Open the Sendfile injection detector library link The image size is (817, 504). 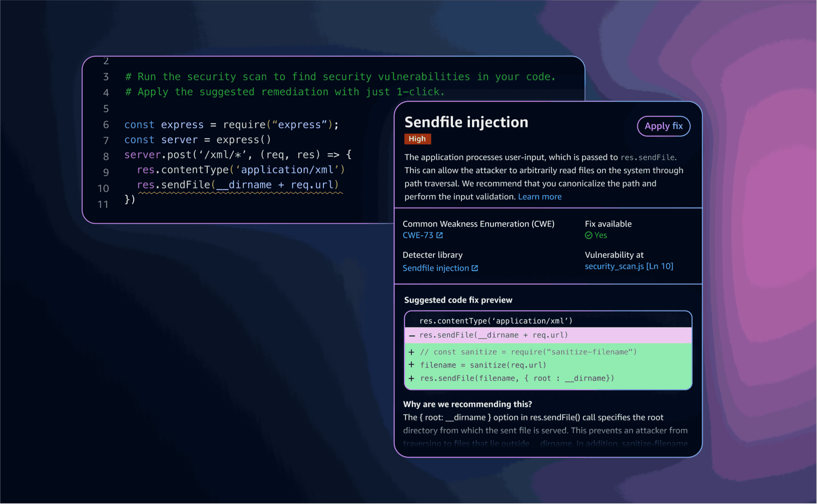coord(436,268)
